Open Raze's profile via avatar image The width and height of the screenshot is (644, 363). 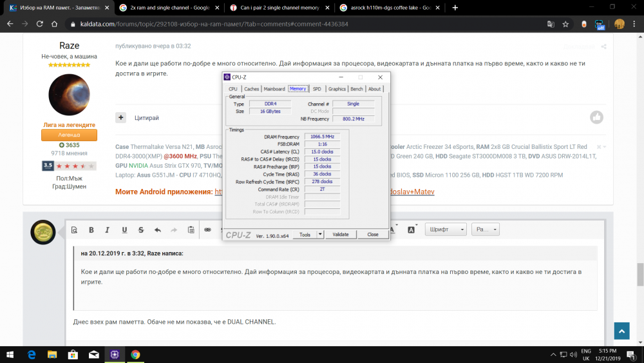point(69,95)
